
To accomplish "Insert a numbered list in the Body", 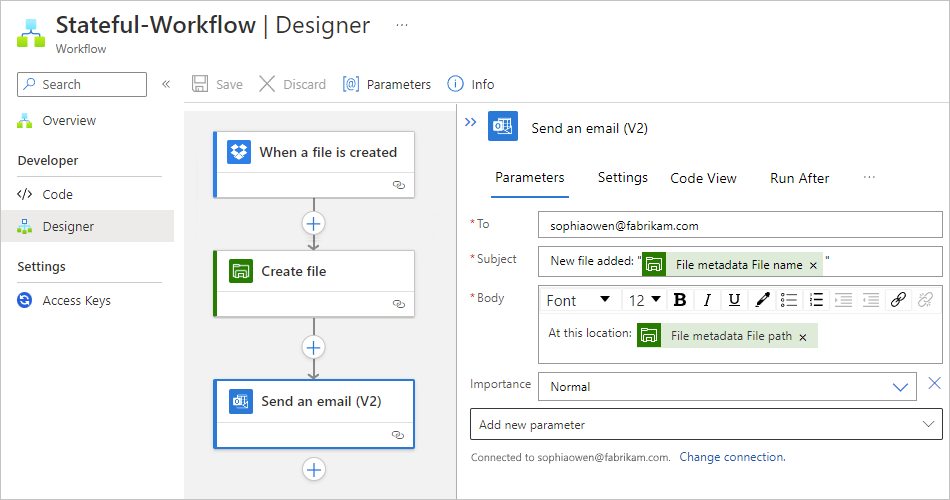I will click(x=816, y=300).
